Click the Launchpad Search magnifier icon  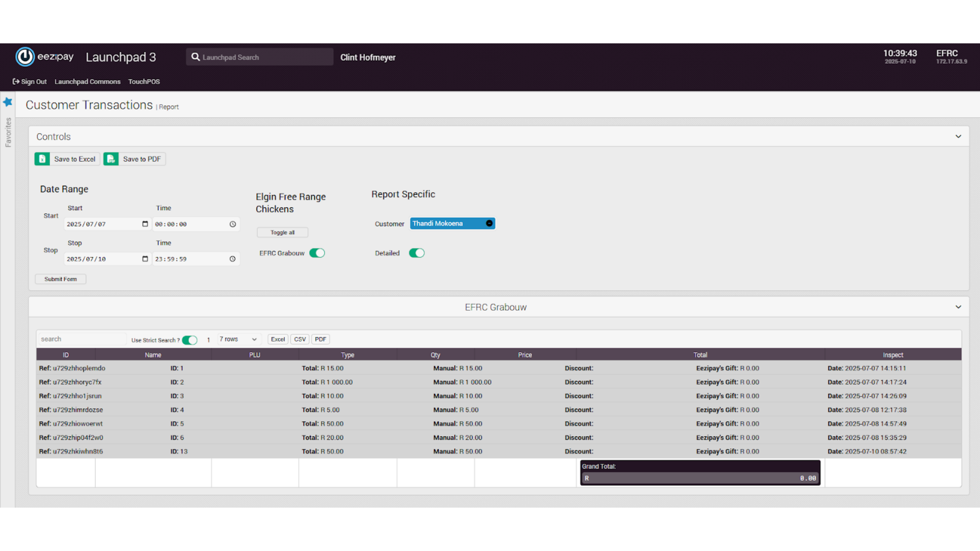(195, 57)
